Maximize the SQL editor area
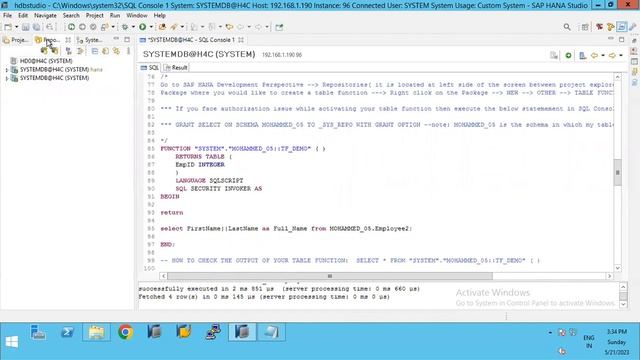Image resolution: width=640 pixels, height=360 pixels. 621,40
